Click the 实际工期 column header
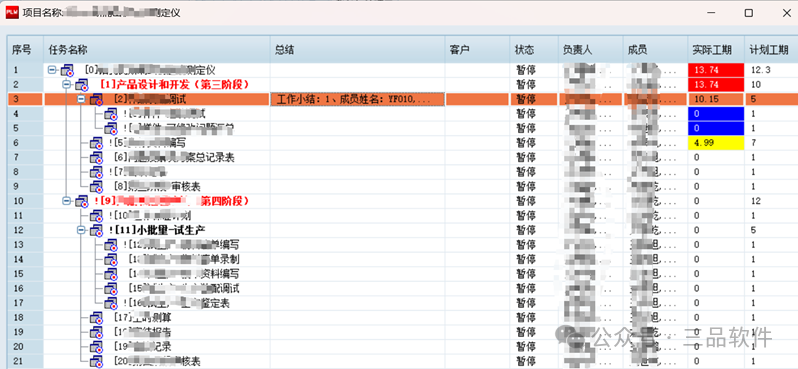This screenshot has height=369, width=798. [716, 49]
